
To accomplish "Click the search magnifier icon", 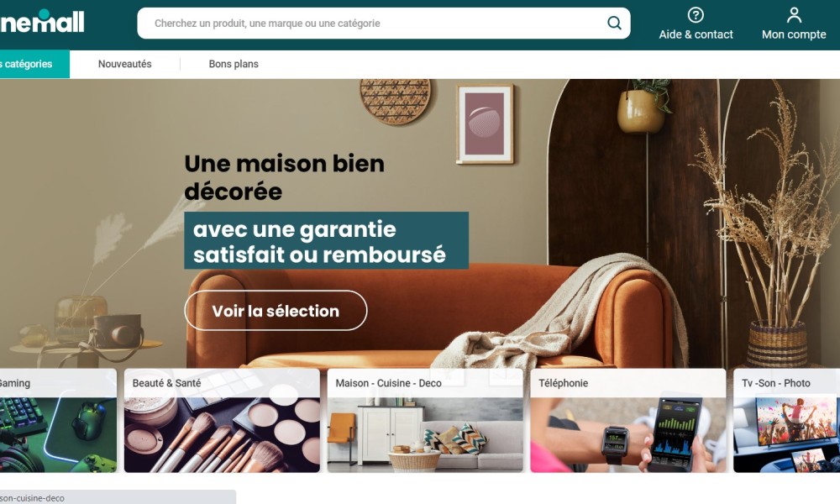I will (x=614, y=23).
